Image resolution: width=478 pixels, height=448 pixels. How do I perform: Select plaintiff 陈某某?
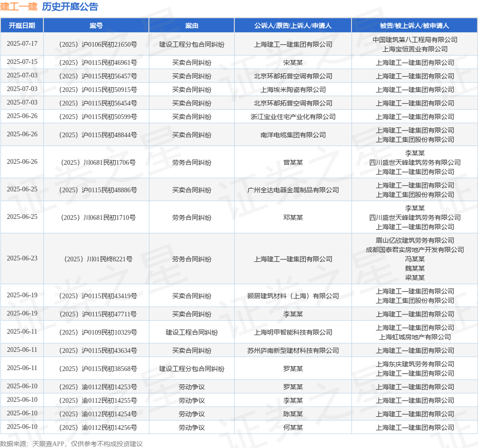point(293,414)
